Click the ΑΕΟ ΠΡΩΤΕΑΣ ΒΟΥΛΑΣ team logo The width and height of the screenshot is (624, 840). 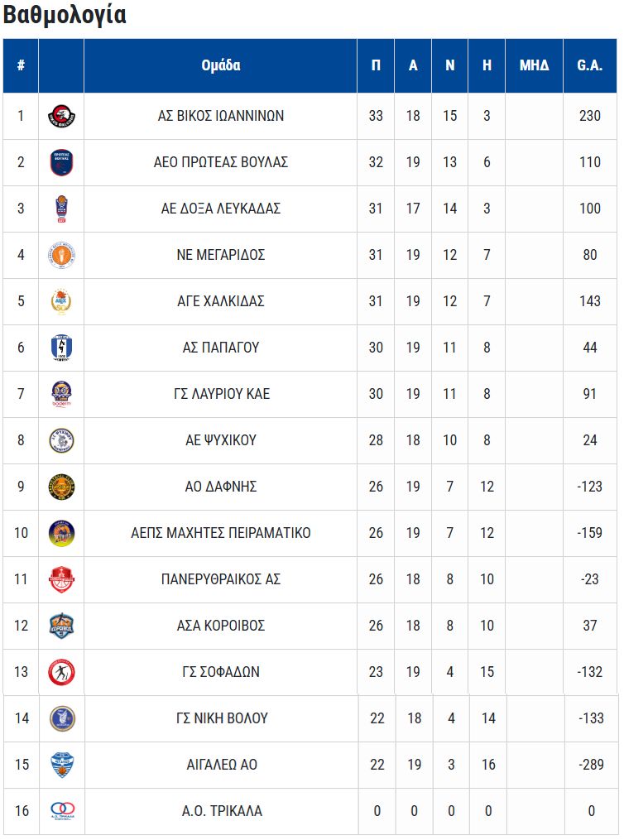[62, 163]
